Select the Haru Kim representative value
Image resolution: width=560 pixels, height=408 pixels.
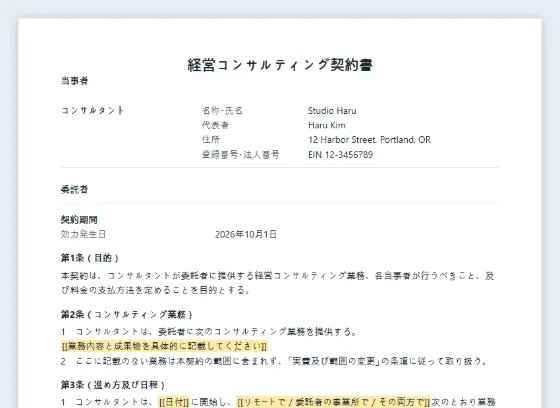[327, 125]
